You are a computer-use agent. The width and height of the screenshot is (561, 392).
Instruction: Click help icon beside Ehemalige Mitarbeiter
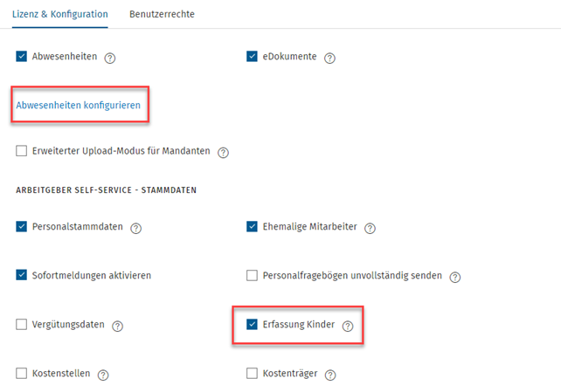click(x=370, y=228)
